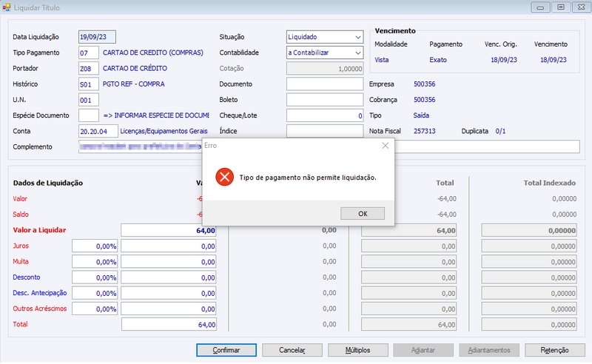This screenshot has width=592, height=364.
Task: Click OK in the Erro dialog
Action: (x=363, y=213)
